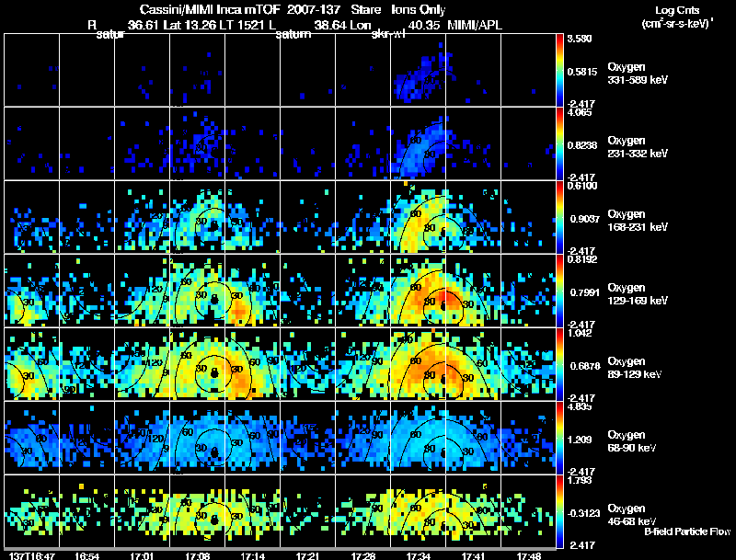
Task: Select the '0.5815' color scale midpoint
Action: tap(582, 72)
